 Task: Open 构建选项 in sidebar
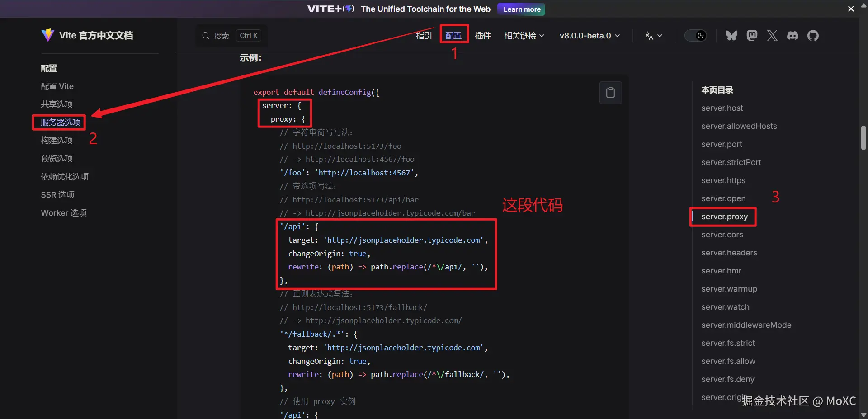57,141
